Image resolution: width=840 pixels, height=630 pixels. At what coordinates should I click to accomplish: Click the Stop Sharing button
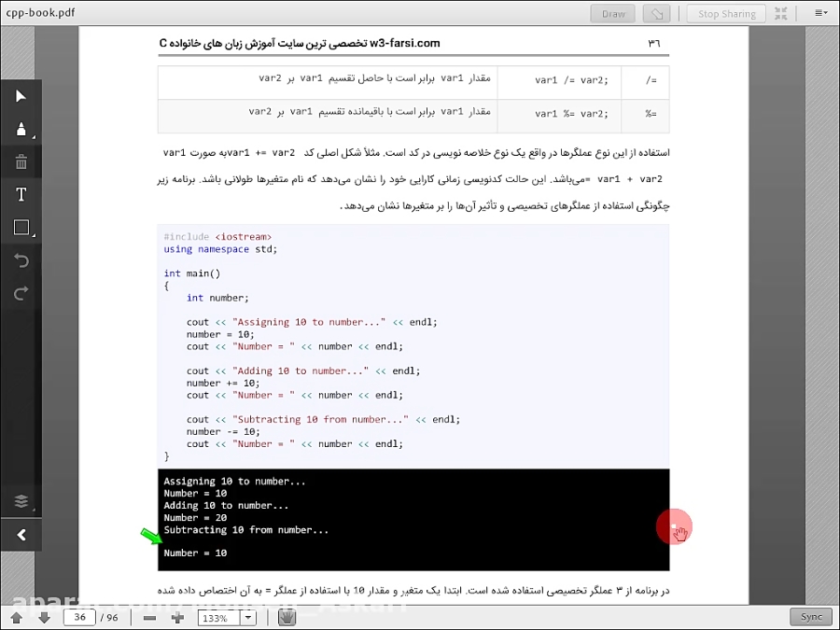725,13
